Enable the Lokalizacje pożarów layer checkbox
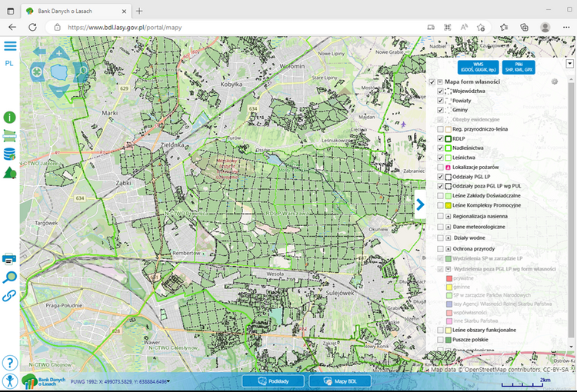The height and width of the screenshot is (392, 577). point(441,167)
